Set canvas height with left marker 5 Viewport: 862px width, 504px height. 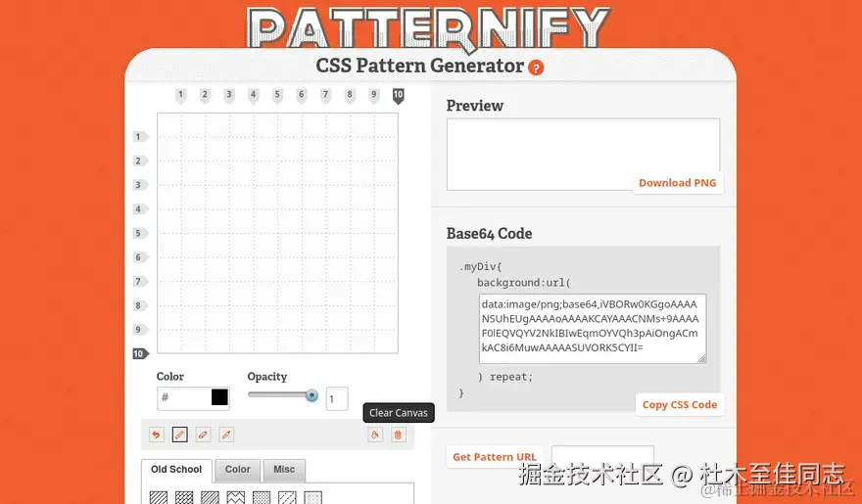pyautogui.click(x=140, y=233)
